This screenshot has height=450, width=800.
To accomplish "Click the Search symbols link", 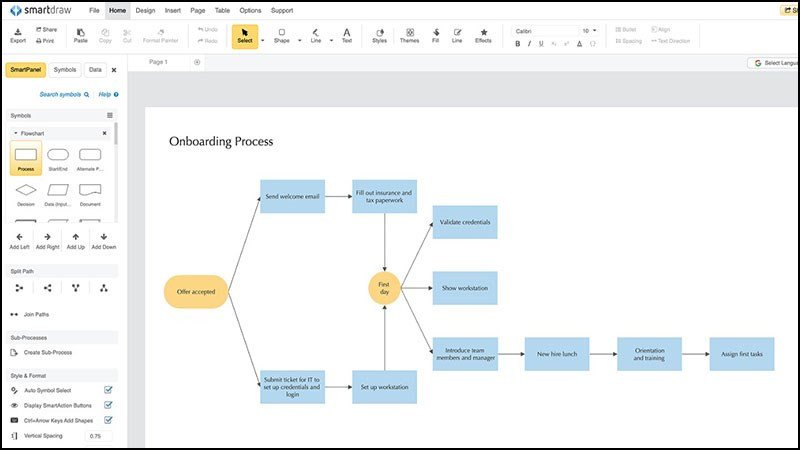I will coord(64,94).
